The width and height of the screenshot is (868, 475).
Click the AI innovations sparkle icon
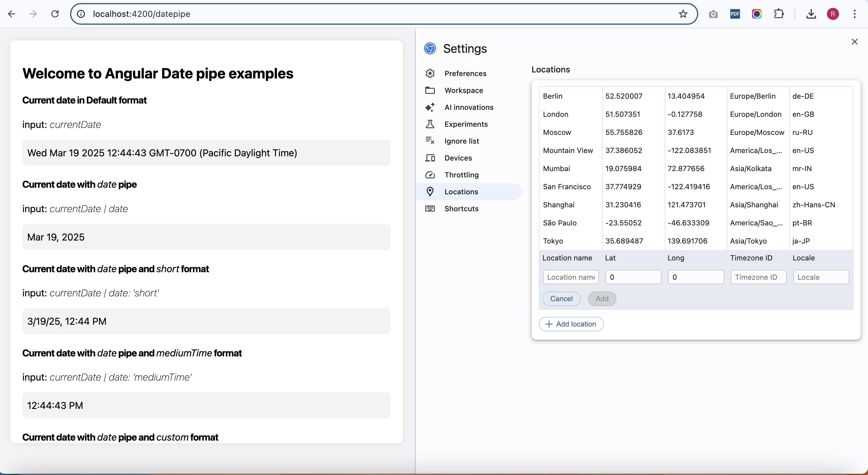click(x=430, y=107)
